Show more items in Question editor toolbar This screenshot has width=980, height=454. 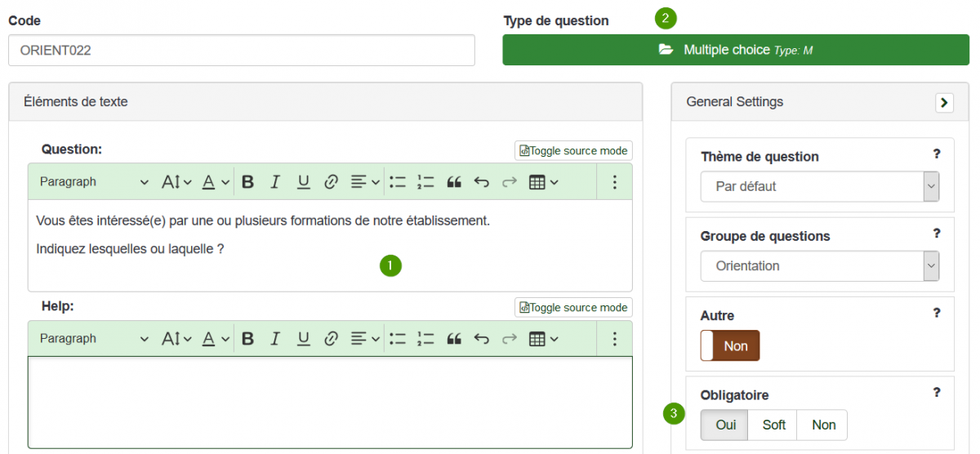tap(616, 182)
